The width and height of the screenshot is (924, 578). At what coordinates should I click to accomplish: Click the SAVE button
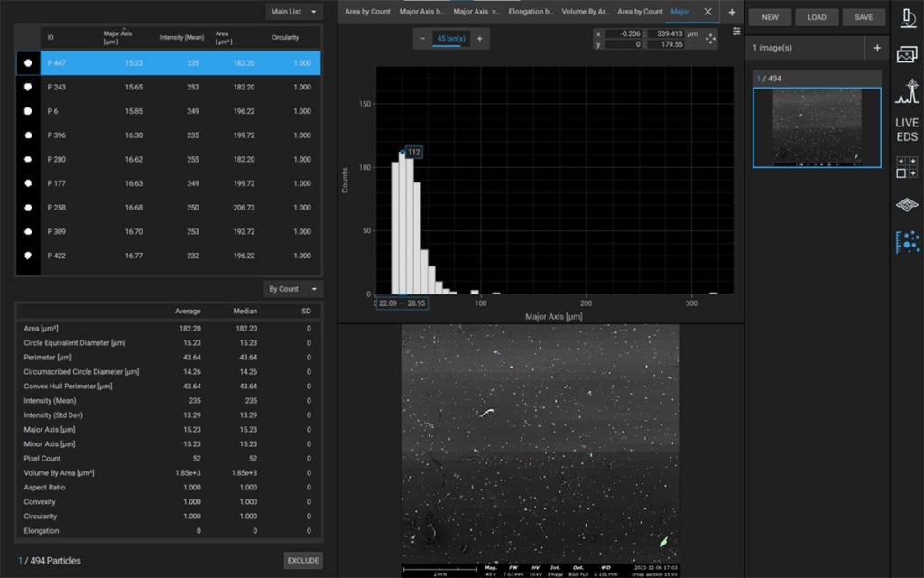pos(863,16)
